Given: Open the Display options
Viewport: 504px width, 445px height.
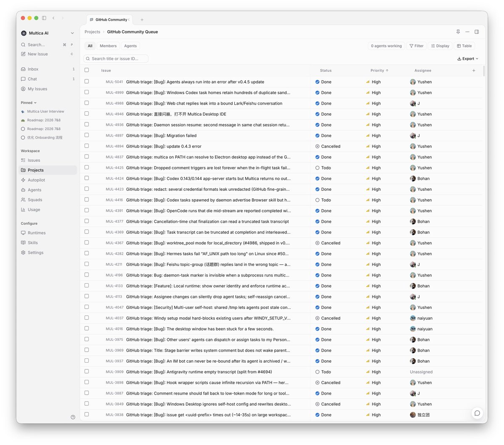Looking at the screenshot, I should (440, 46).
